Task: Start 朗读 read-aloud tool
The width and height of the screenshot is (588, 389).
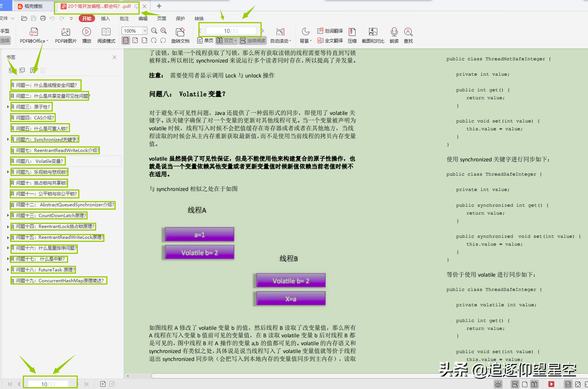Action: click(394, 36)
